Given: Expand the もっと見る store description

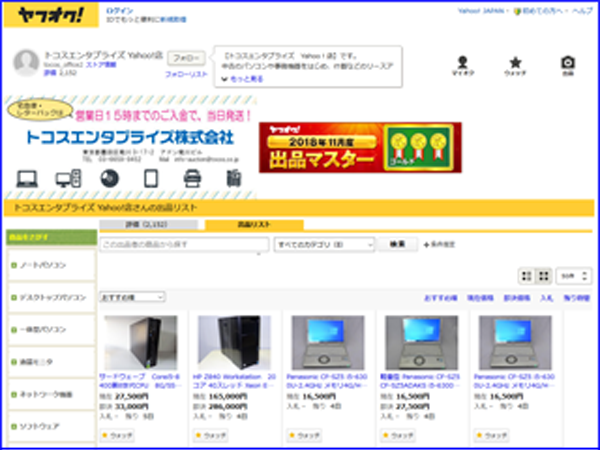Looking at the screenshot, I should tap(244, 77).
